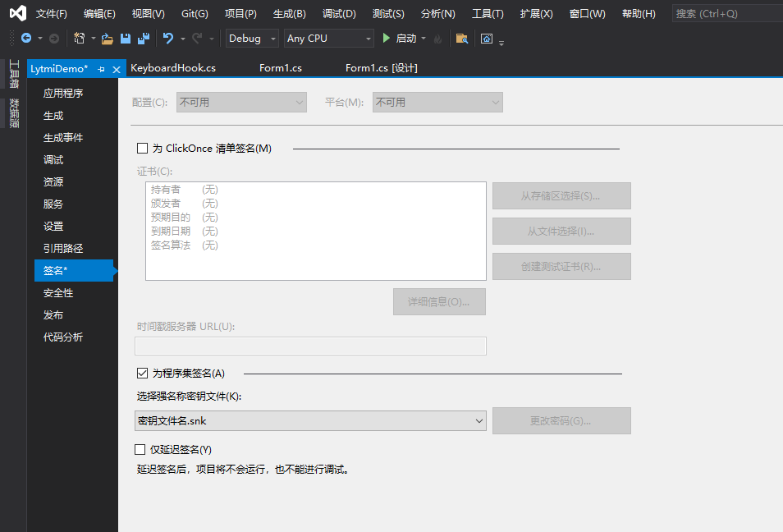This screenshot has height=532, width=783.
Task: Click the 从文件选择(I) button
Action: click(561, 231)
